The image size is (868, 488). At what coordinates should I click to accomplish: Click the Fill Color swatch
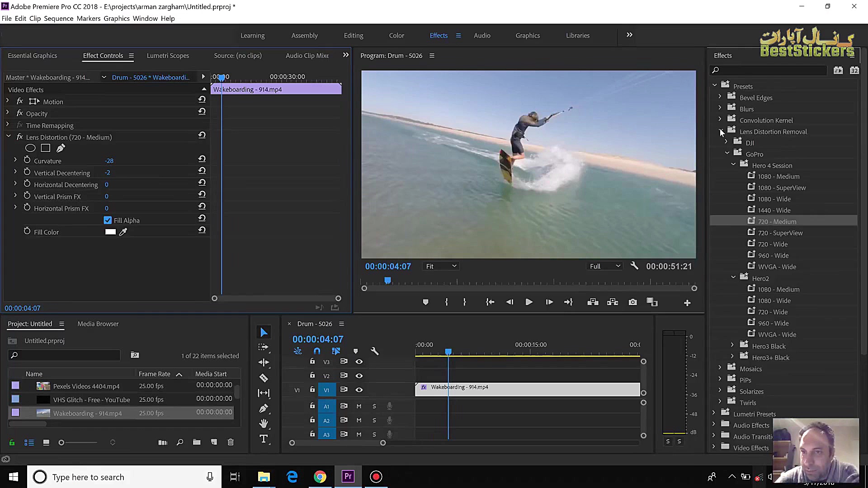tap(110, 231)
